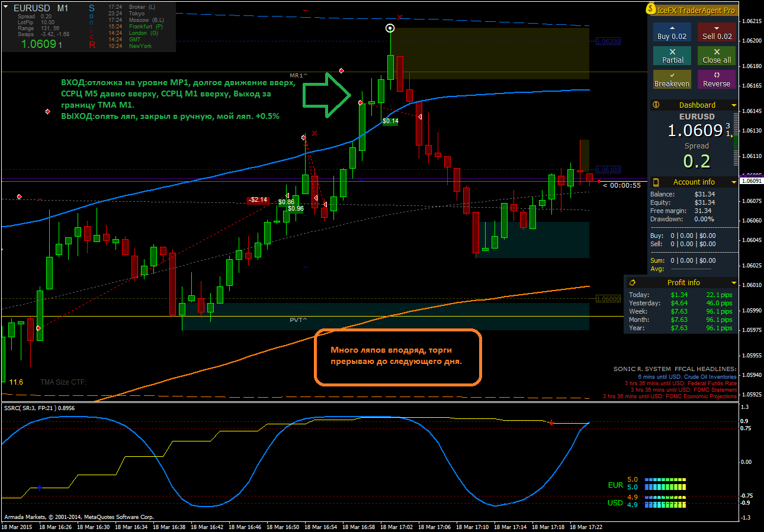Click the $0.86 trade profit label
The width and height of the screenshot is (764, 532).
286,202
